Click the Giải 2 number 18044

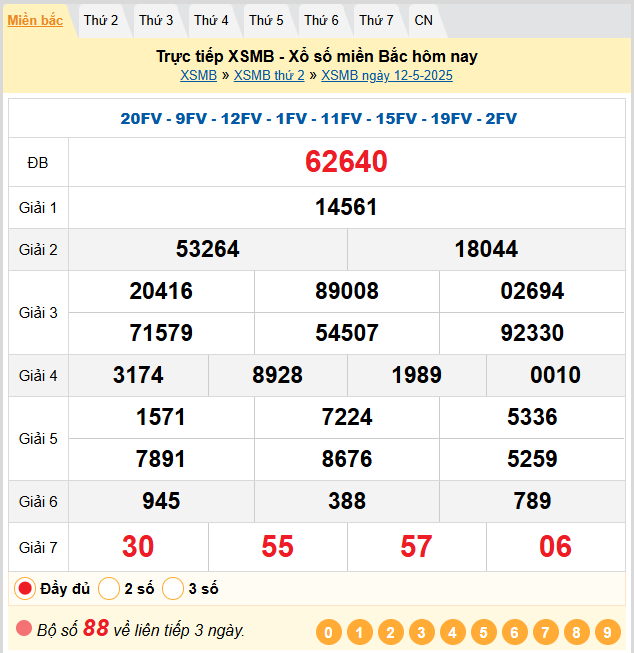coord(486,249)
